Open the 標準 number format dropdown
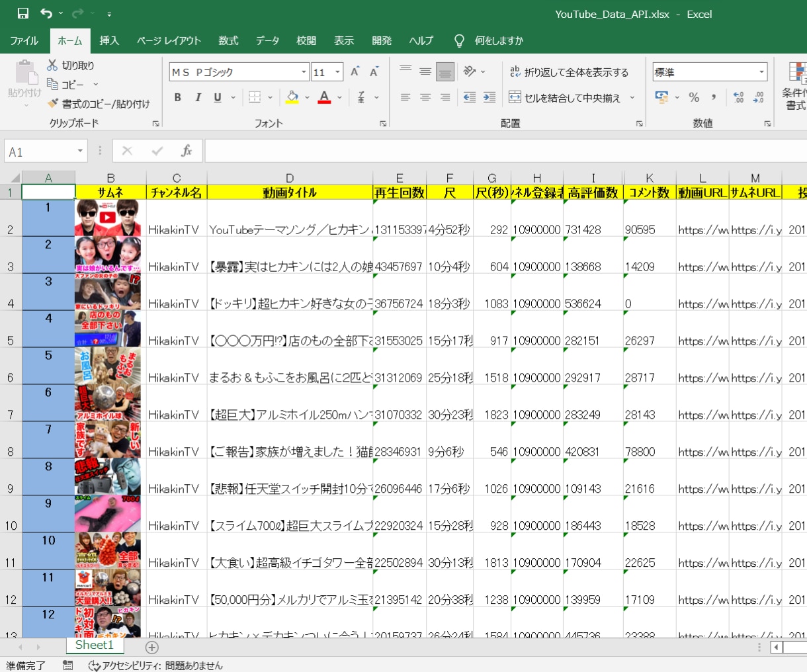The width and height of the screenshot is (807, 672). pos(761,72)
